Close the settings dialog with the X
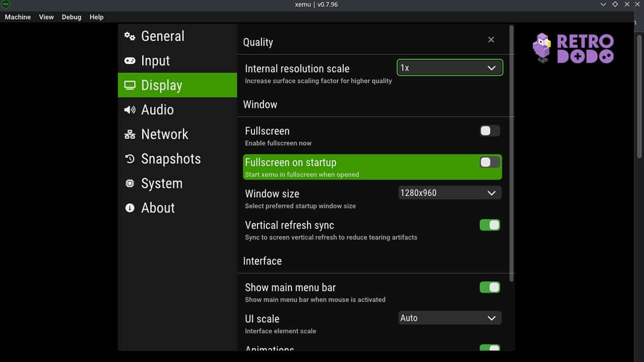 click(x=491, y=39)
